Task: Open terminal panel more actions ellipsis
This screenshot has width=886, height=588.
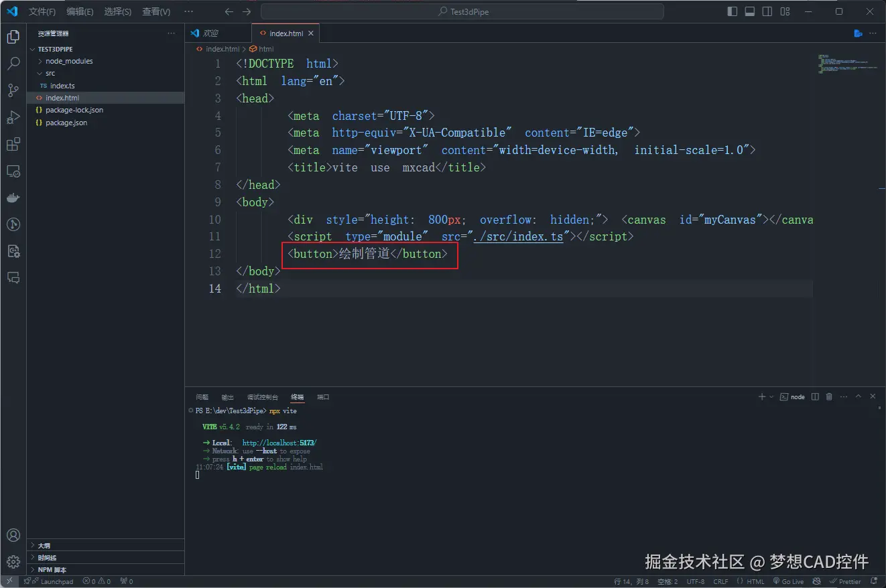Action: coord(844,396)
